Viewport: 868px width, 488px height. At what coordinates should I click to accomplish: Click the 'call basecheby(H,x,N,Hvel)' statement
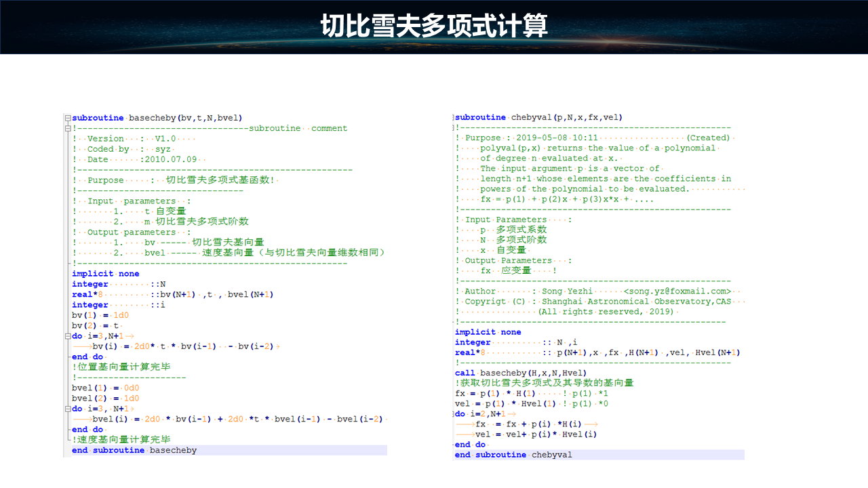pyautogui.click(x=520, y=373)
